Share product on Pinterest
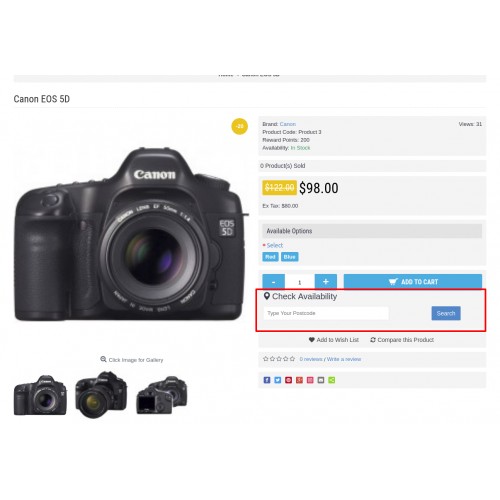Screen dimensions: 500x500 point(288,380)
